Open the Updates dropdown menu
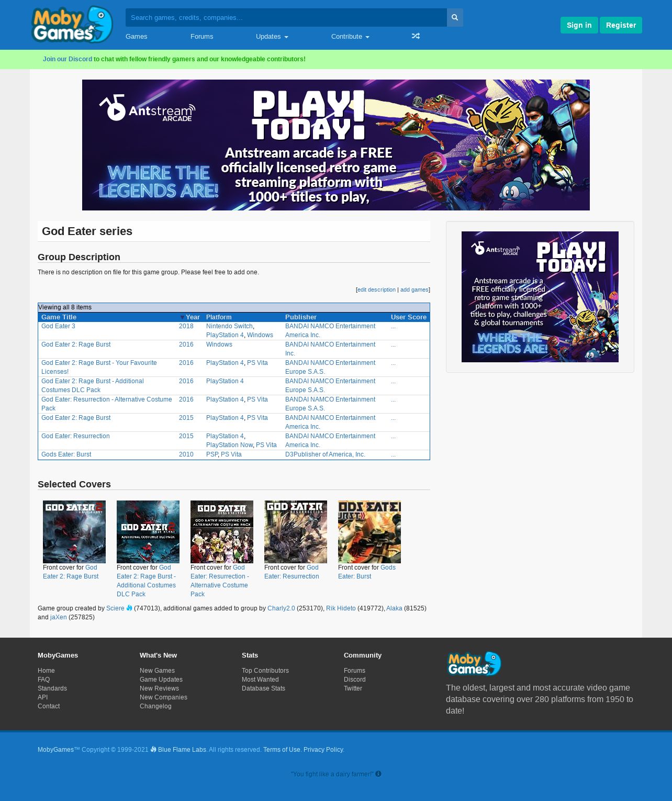 click(x=272, y=36)
